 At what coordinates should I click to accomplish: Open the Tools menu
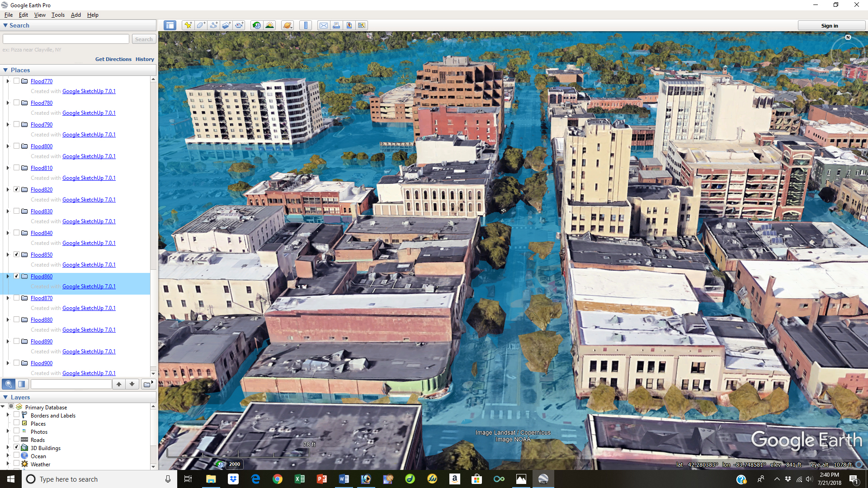click(58, 15)
